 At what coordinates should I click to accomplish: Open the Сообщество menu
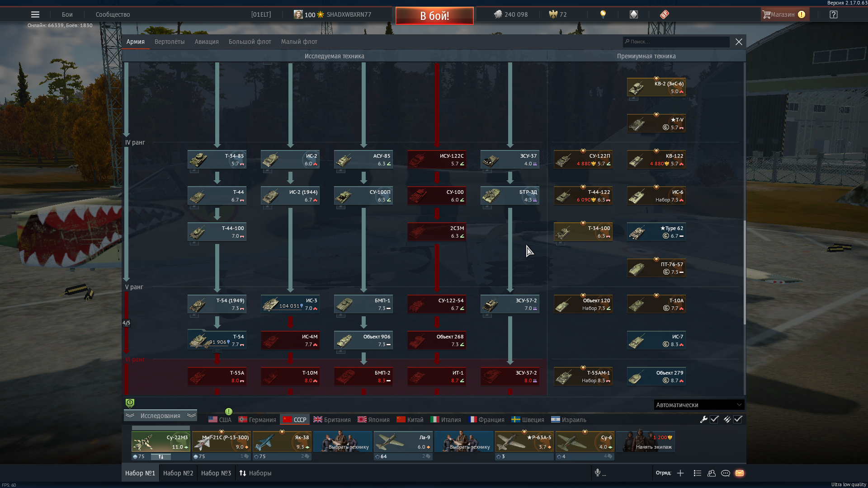click(113, 14)
